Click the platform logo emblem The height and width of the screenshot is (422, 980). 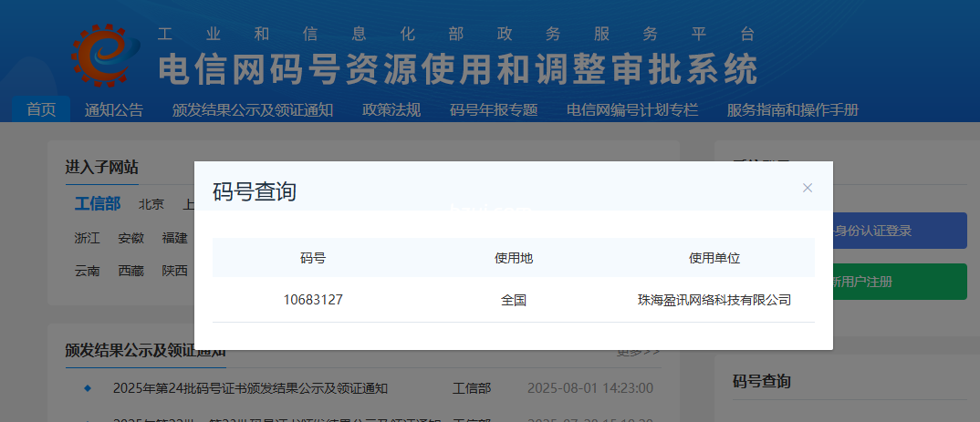coord(106,56)
